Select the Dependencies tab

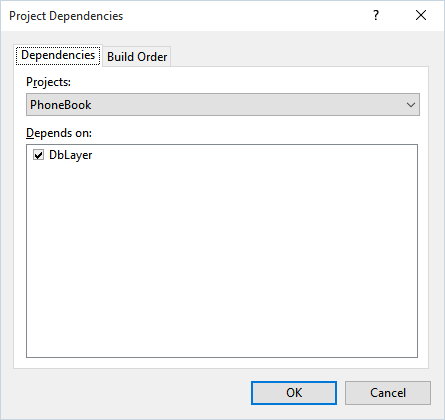pos(58,55)
